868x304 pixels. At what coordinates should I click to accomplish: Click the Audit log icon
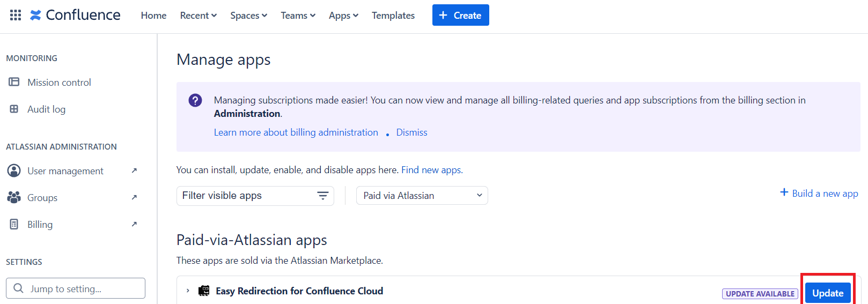point(14,109)
